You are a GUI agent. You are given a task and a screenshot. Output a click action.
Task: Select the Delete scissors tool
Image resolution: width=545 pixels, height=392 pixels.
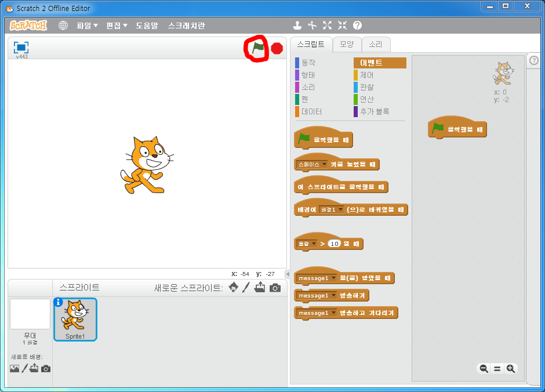312,26
